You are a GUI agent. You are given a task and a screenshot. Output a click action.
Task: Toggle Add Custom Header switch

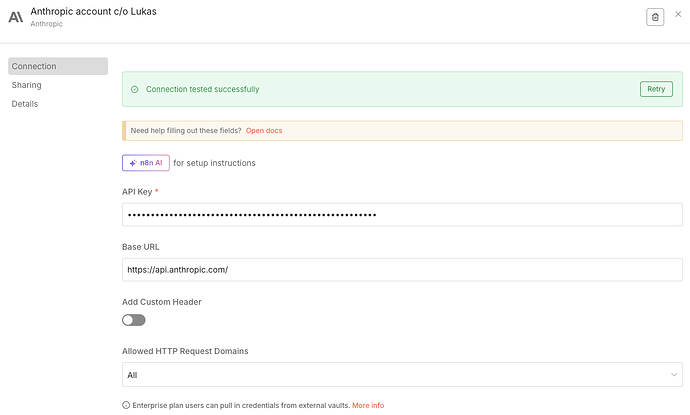click(134, 320)
